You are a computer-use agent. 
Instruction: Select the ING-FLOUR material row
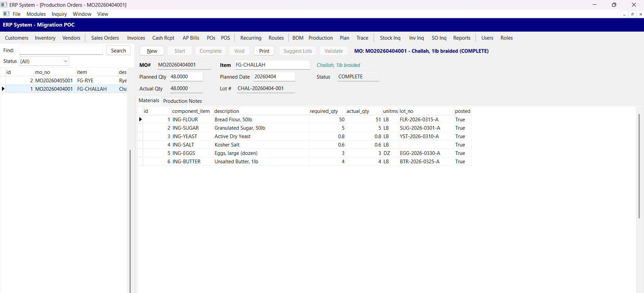tap(305, 120)
